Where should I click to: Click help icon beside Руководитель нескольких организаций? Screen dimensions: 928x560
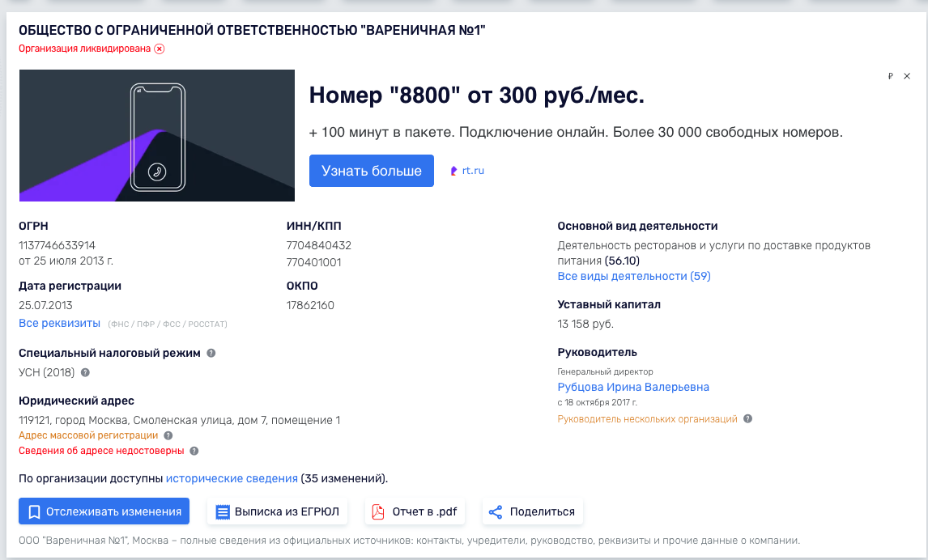[747, 419]
